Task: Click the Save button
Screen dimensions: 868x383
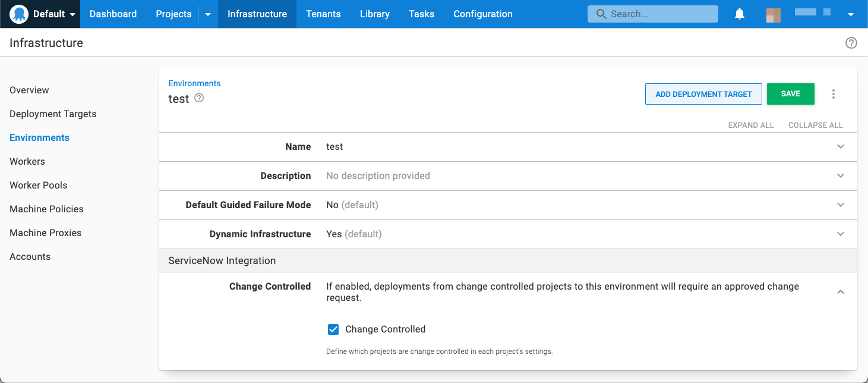Action: (790, 93)
